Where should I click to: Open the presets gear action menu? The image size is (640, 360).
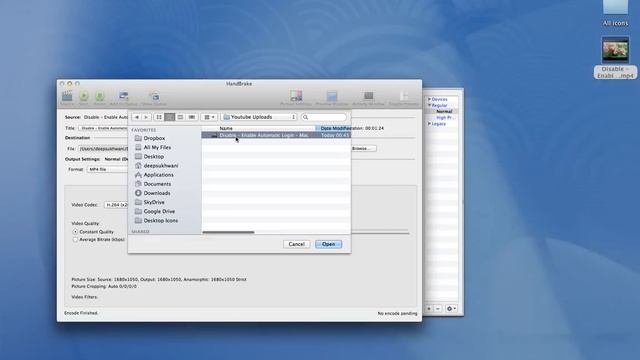[x=451, y=309]
